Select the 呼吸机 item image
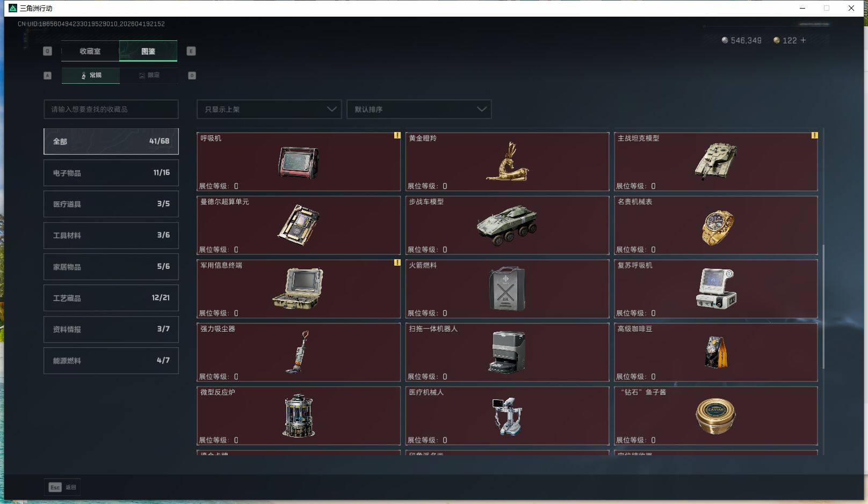Image resolution: width=868 pixels, height=504 pixels. click(299, 162)
